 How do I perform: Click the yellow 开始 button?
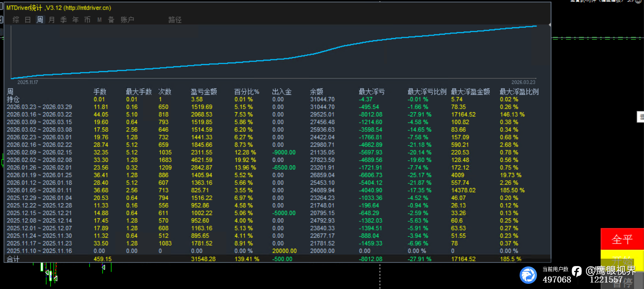click(x=622, y=261)
